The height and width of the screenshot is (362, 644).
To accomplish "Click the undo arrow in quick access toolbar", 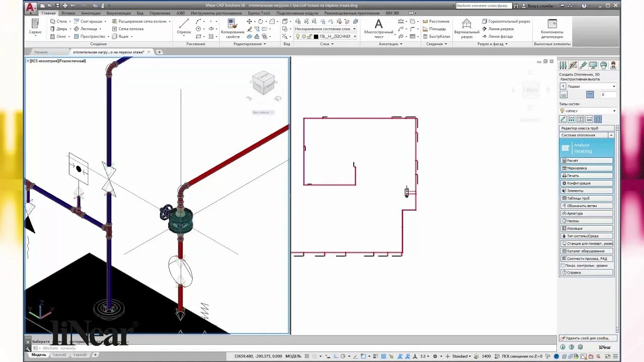I will [x=73, y=6].
